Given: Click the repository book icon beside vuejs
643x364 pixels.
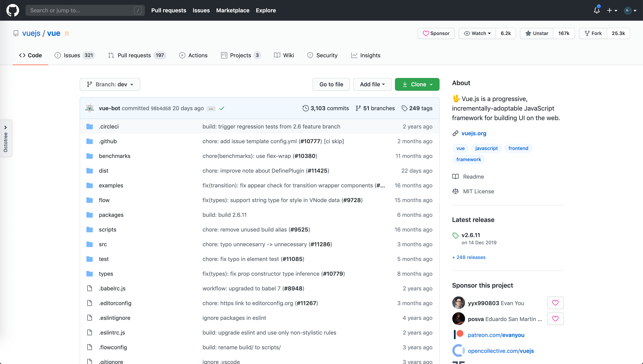Looking at the screenshot, I should pyautogui.click(x=16, y=33).
